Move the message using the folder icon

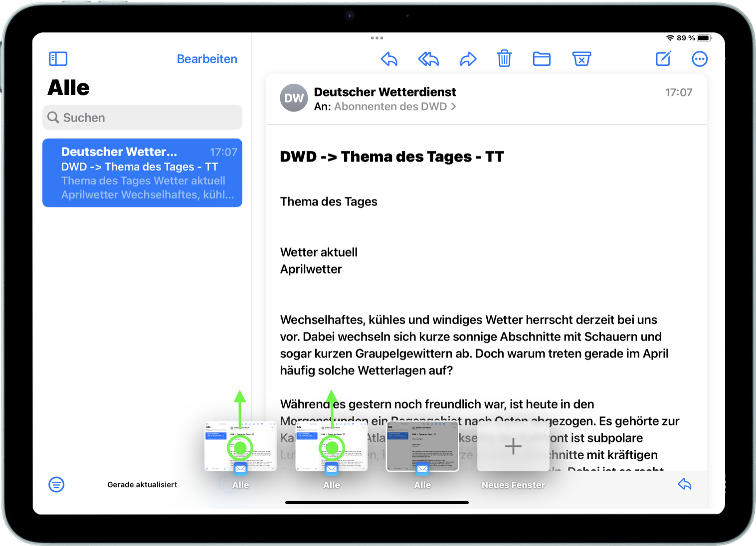point(542,59)
